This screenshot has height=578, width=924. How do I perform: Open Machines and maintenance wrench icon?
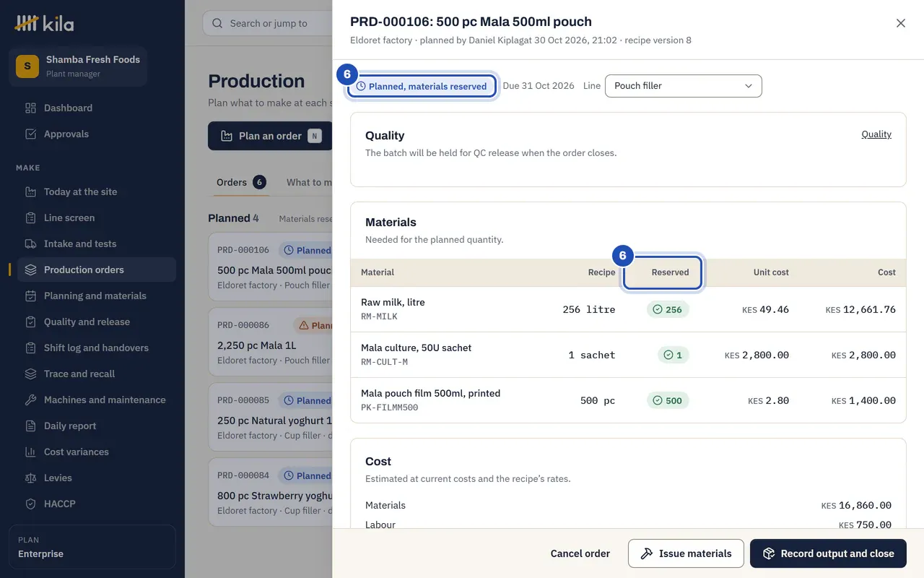[30, 400]
